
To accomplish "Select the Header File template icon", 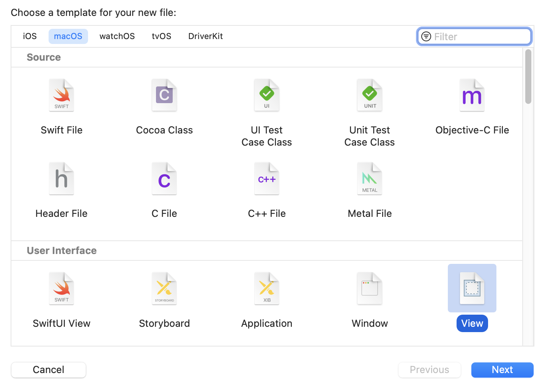I will (x=61, y=179).
